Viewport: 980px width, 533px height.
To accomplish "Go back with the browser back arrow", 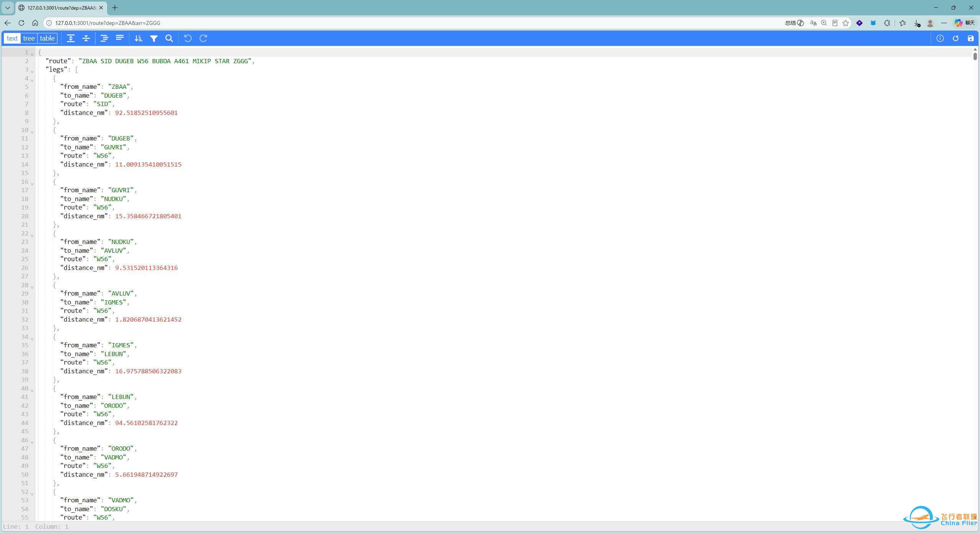I will (x=8, y=23).
